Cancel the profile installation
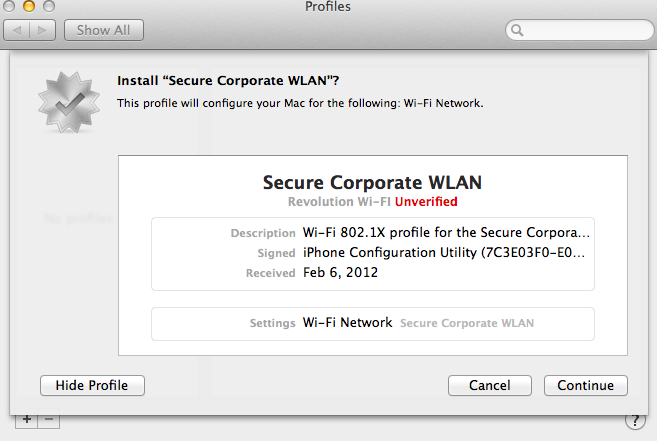Image resolution: width=657 pixels, height=441 pixels. click(489, 385)
